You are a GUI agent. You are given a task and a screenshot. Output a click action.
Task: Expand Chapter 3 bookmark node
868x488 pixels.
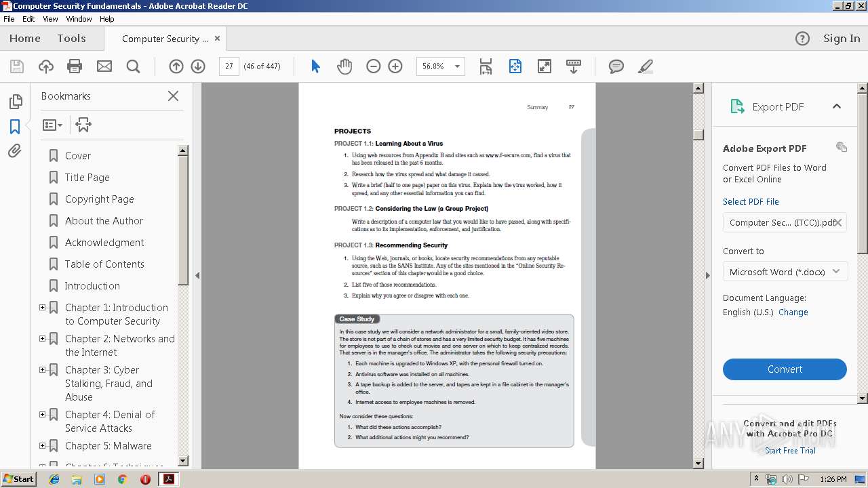(x=42, y=369)
